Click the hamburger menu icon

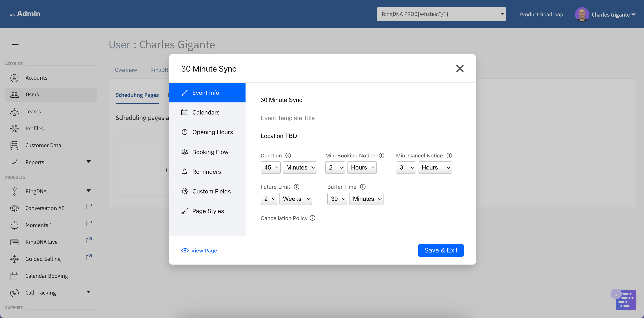tap(15, 45)
